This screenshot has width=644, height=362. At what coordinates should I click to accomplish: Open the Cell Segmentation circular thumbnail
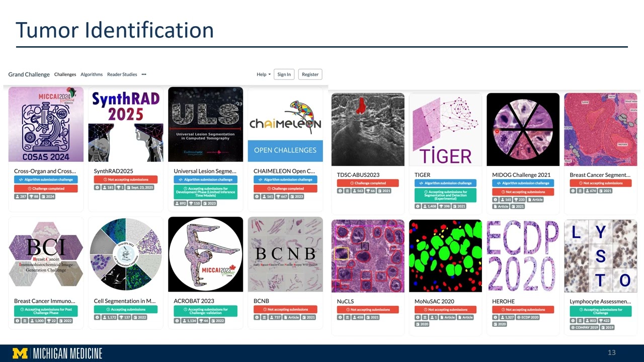[x=126, y=254]
